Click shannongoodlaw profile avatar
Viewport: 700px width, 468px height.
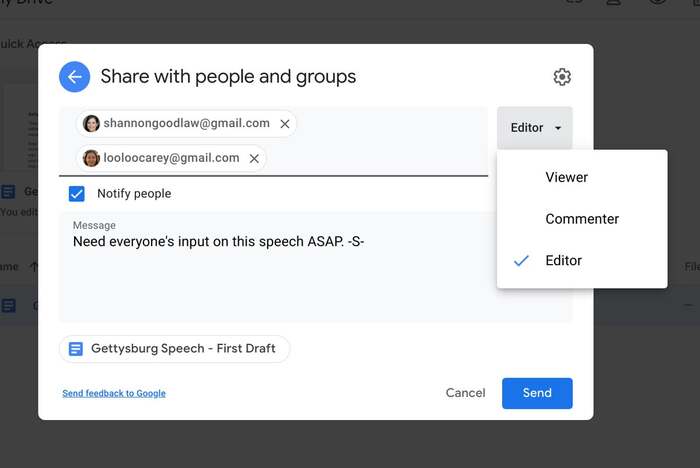[92, 124]
